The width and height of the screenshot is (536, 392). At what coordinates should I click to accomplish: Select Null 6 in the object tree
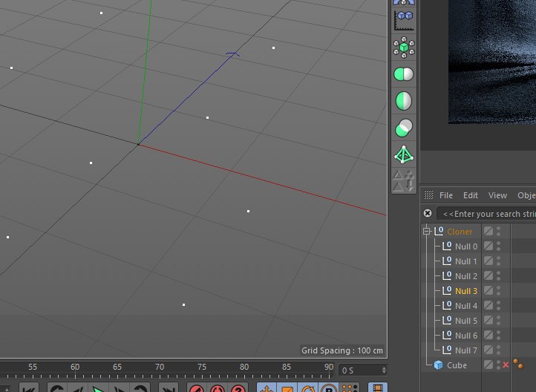(x=466, y=336)
